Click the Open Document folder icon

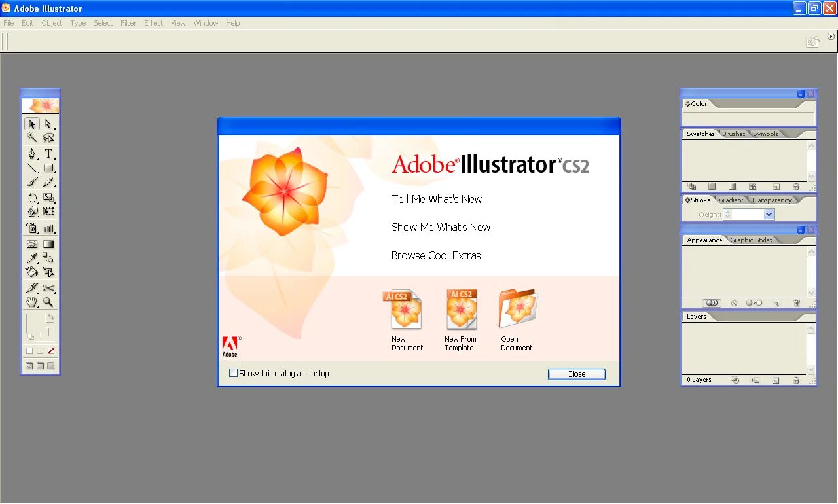tap(518, 309)
